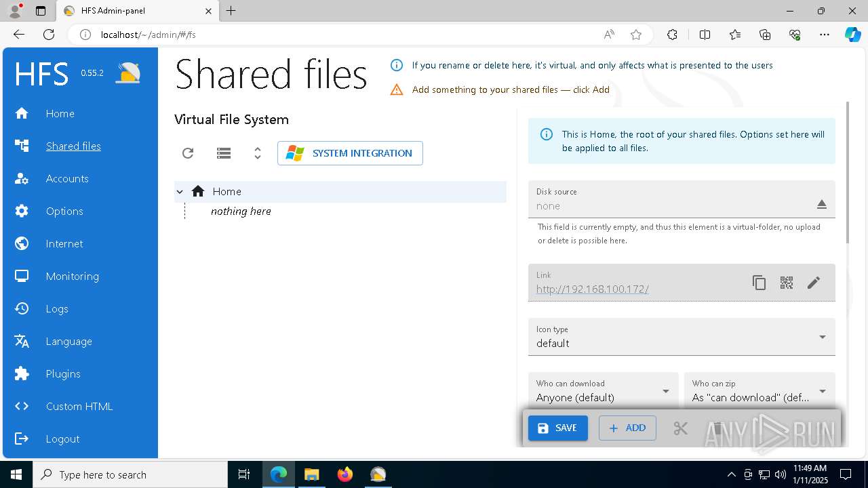The width and height of the screenshot is (868, 488).
Task: Open Tab actions menu icon
Action: [41, 11]
